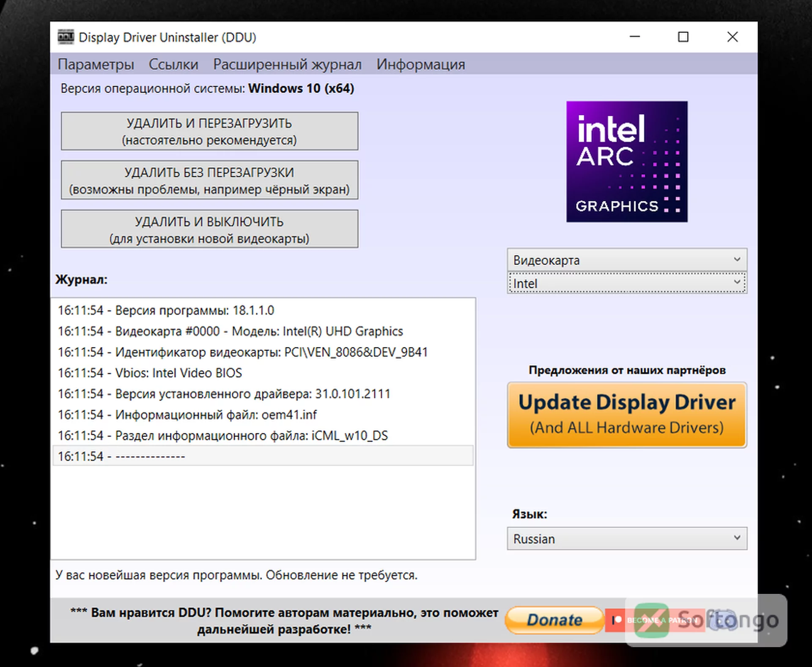Click the status text Обновление не требуется
Image resolution: width=812 pixels, height=667 pixels.
pyautogui.click(x=341, y=575)
